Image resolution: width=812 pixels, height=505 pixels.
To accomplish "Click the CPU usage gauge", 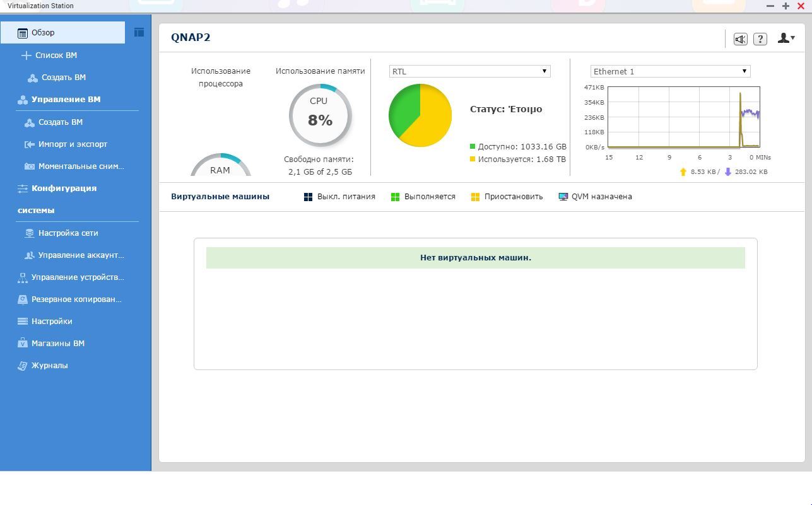I will click(321, 115).
